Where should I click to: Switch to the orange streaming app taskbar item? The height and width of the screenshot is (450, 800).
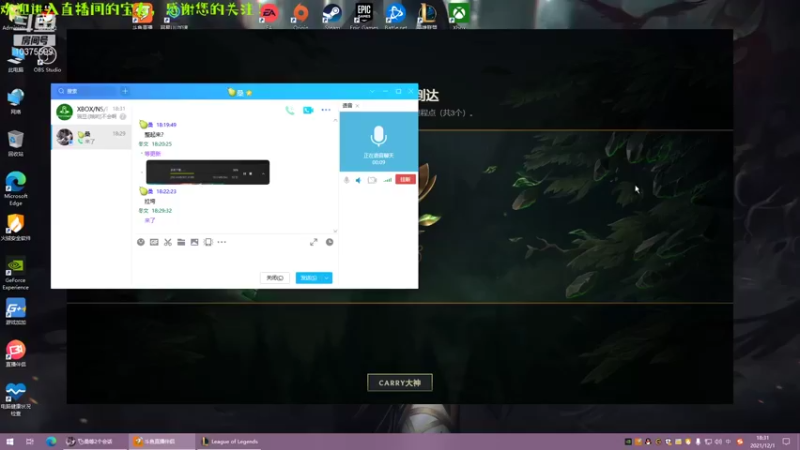(162, 441)
